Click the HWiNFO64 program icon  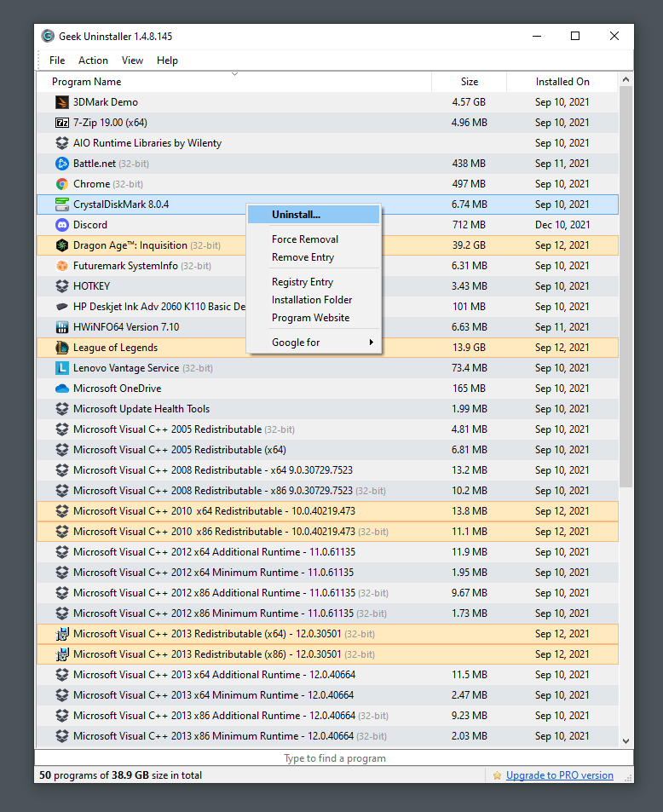click(62, 327)
